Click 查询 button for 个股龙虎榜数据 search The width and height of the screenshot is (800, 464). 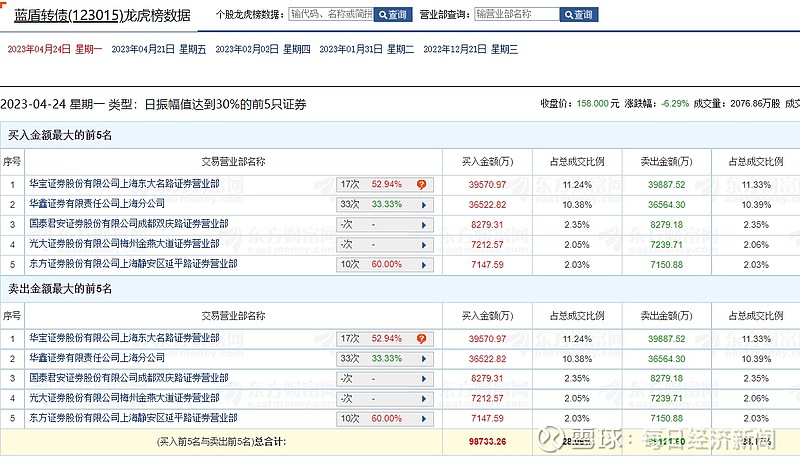point(393,15)
